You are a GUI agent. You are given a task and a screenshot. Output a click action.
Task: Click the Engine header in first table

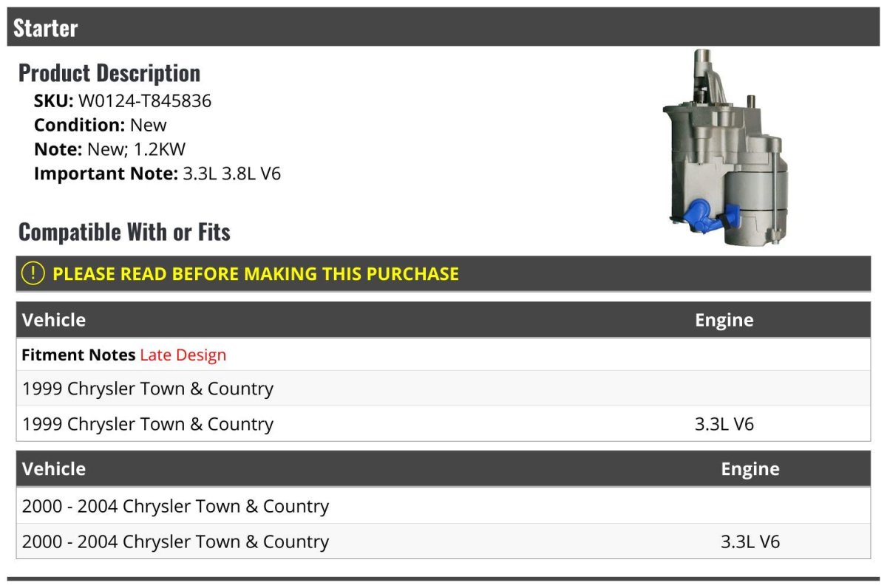[x=724, y=320]
